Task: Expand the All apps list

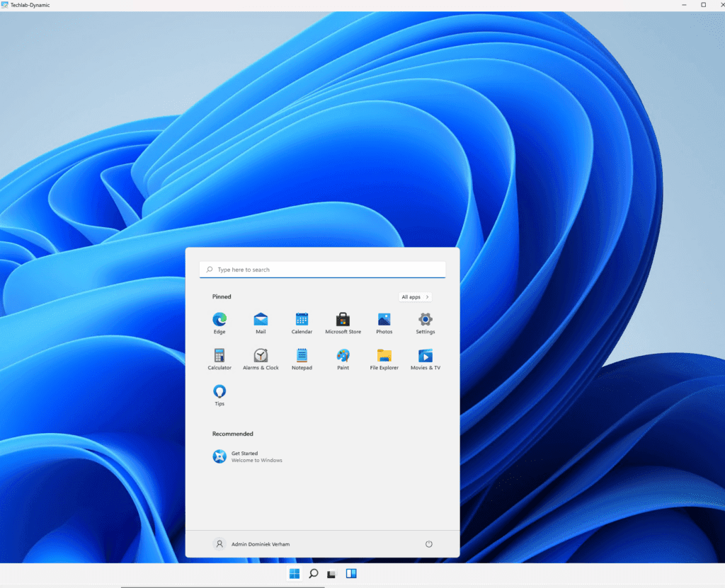Action: (415, 297)
